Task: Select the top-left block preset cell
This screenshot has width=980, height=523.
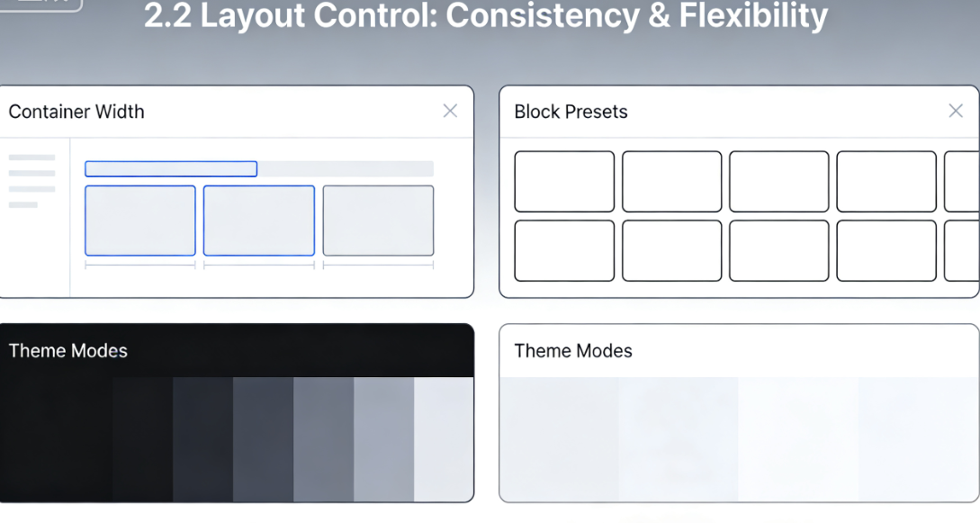Action: coord(563,181)
